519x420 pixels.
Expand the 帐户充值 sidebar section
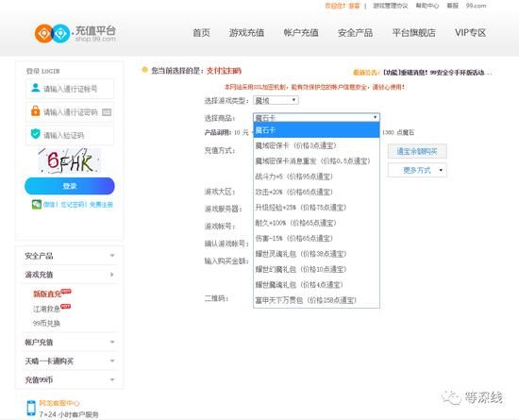pyautogui.click(x=70, y=342)
